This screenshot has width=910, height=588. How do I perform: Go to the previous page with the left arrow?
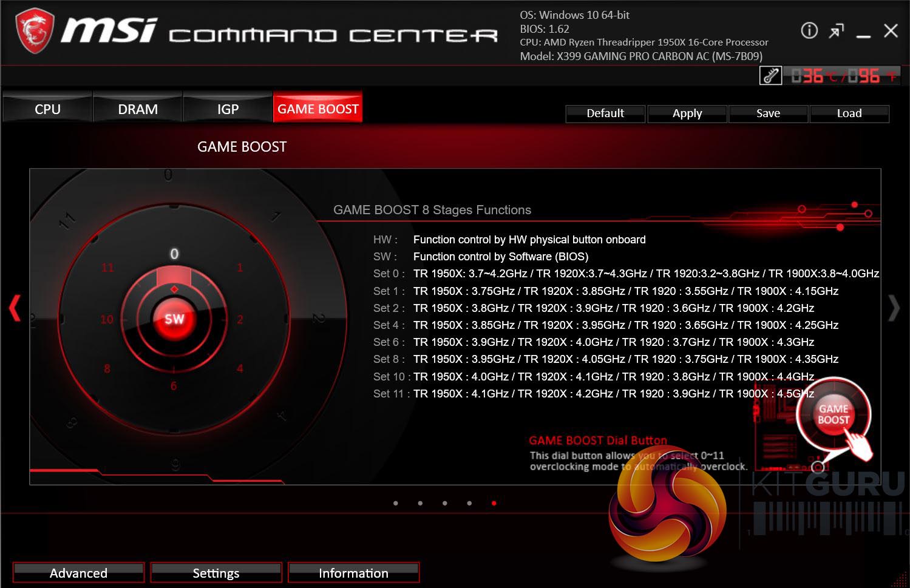[15, 308]
